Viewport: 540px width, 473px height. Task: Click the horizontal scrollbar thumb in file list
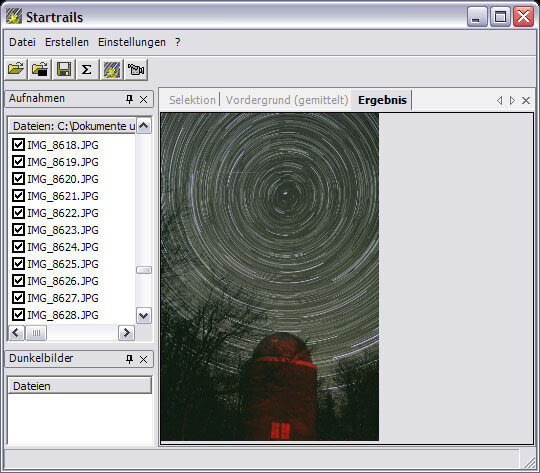(36, 333)
